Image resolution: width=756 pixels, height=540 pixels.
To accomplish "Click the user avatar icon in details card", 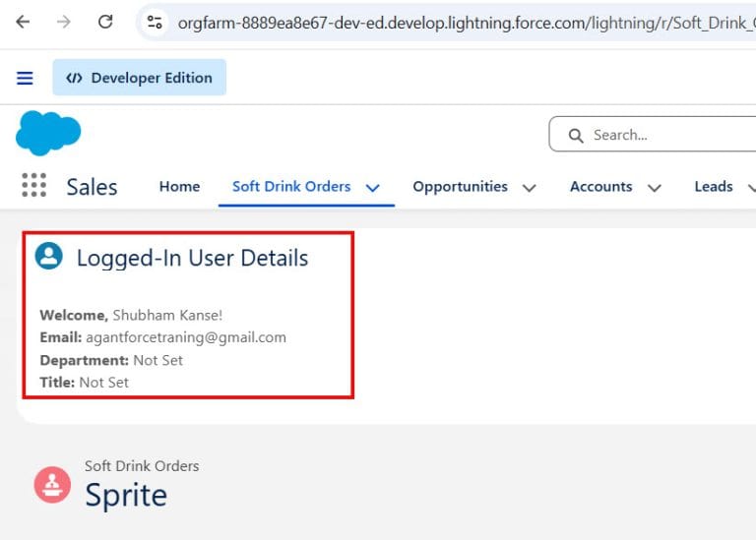I will [48, 256].
